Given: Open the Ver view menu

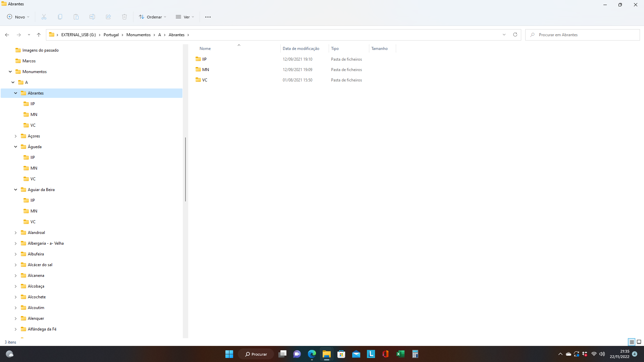Looking at the screenshot, I should pos(185,17).
